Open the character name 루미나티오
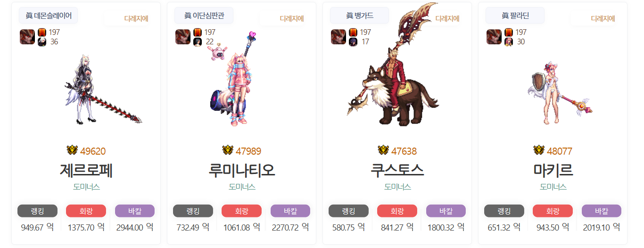This screenshot has width=644, height=248. coord(242,170)
